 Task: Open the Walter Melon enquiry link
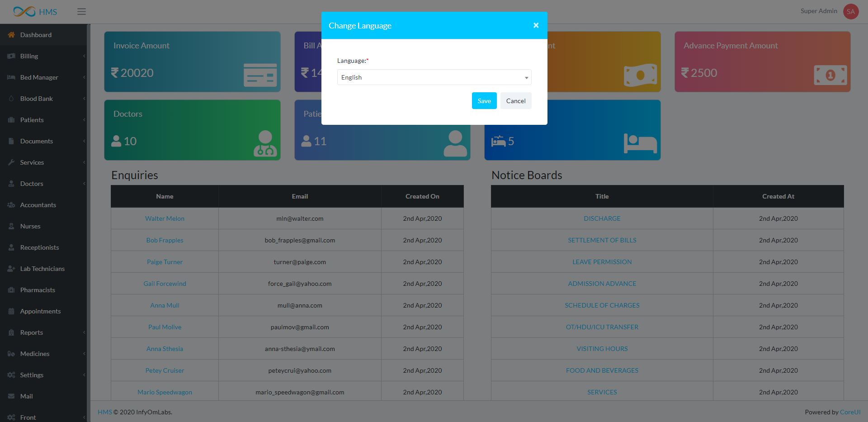(x=165, y=218)
